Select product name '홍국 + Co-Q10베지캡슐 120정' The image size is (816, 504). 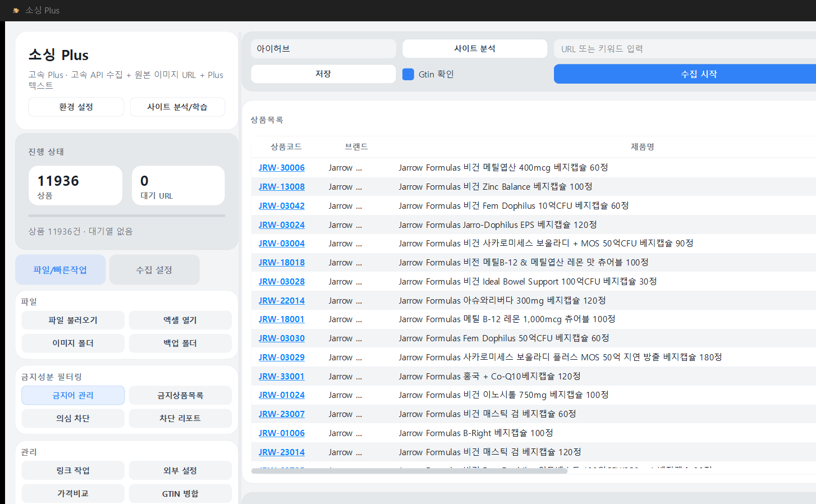pyautogui.click(x=522, y=377)
